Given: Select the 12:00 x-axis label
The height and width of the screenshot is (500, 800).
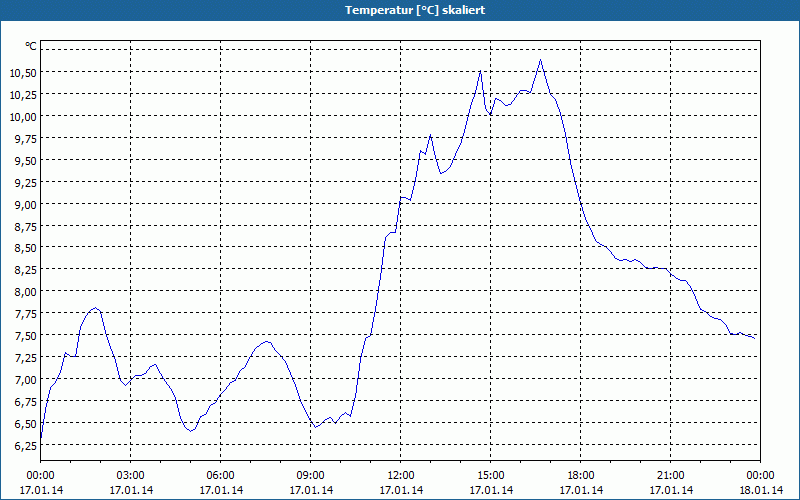Looking at the screenshot, I should tap(401, 476).
